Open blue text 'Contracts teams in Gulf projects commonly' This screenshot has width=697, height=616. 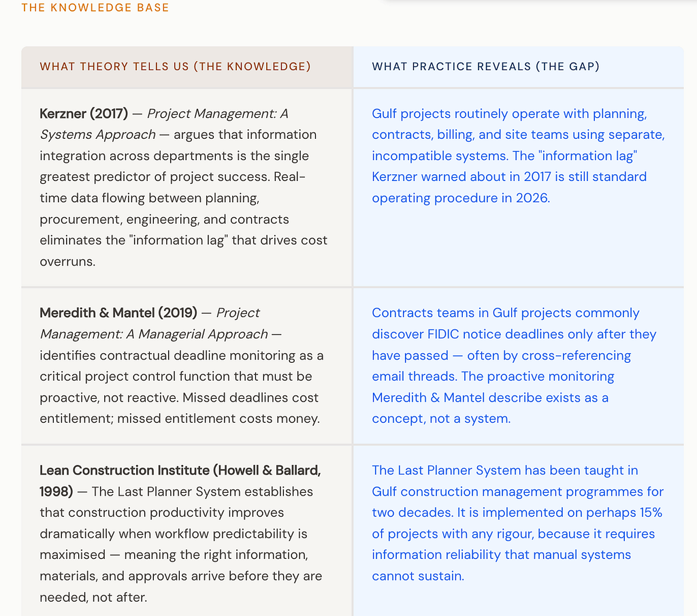coord(506,313)
